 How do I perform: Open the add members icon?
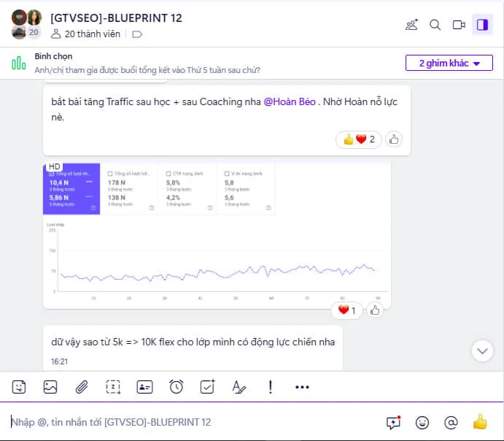point(412,25)
